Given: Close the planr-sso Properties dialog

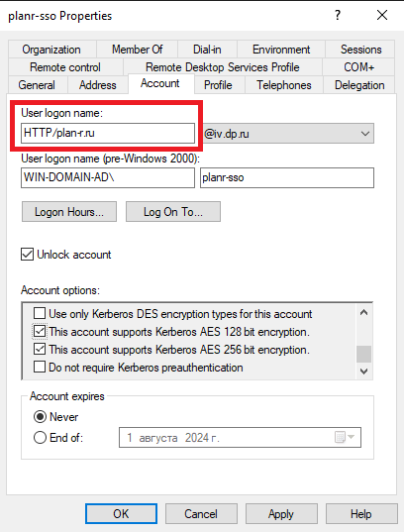Looking at the screenshot, I should coord(382,15).
